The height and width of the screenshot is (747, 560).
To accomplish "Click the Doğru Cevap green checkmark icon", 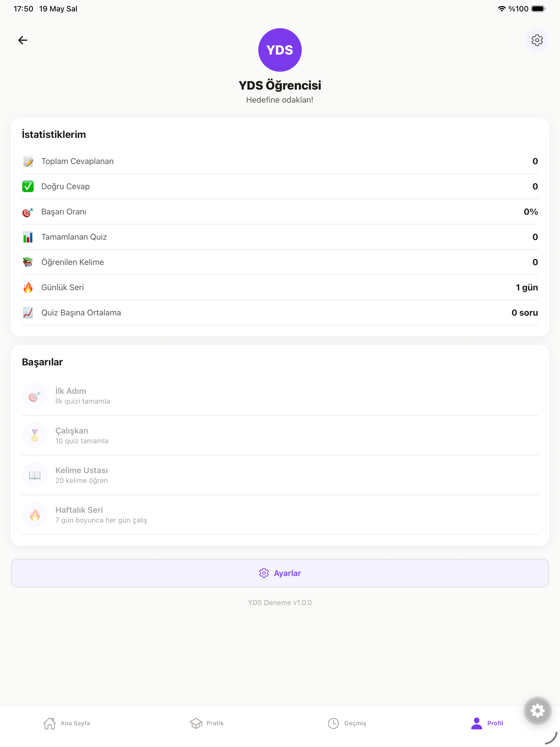I will [x=28, y=186].
